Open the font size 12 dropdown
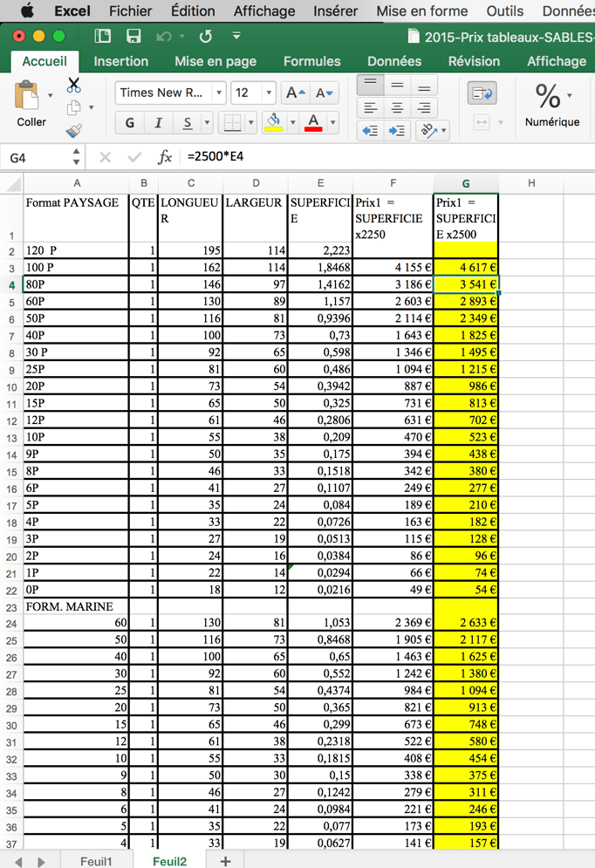Viewport: 595px width, 868px height. pyautogui.click(x=269, y=92)
